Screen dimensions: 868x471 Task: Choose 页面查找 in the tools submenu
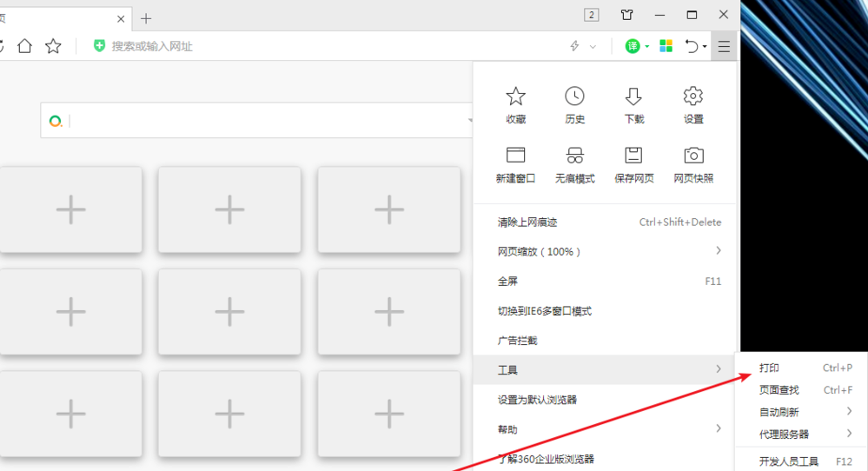(801, 390)
